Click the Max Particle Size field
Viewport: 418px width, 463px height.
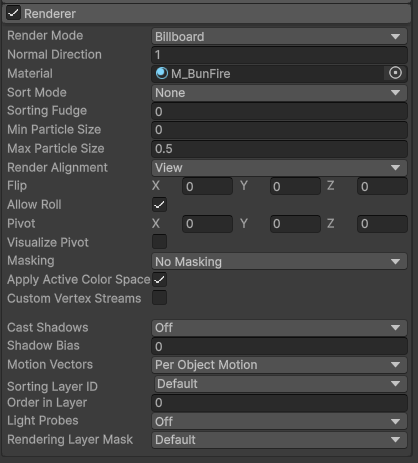279,149
